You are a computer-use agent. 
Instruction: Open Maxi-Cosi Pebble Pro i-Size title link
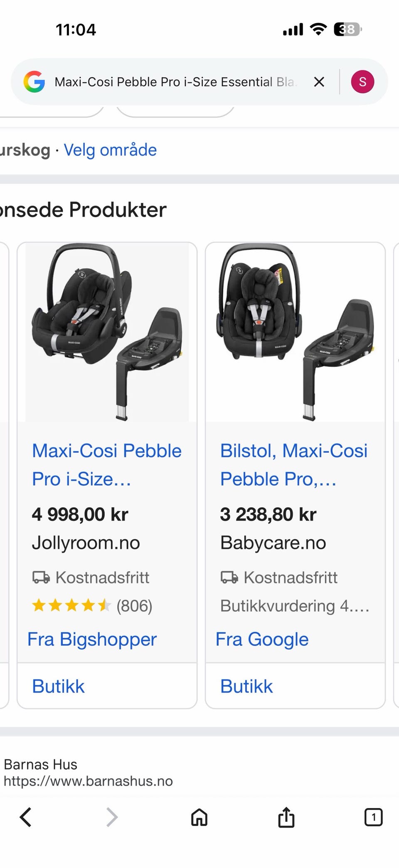[x=107, y=465]
